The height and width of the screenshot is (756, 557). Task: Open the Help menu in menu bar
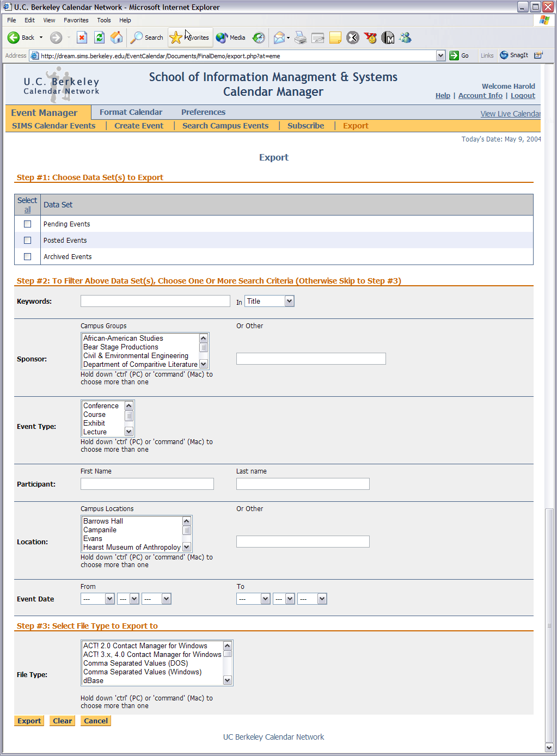tap(125, 20)
